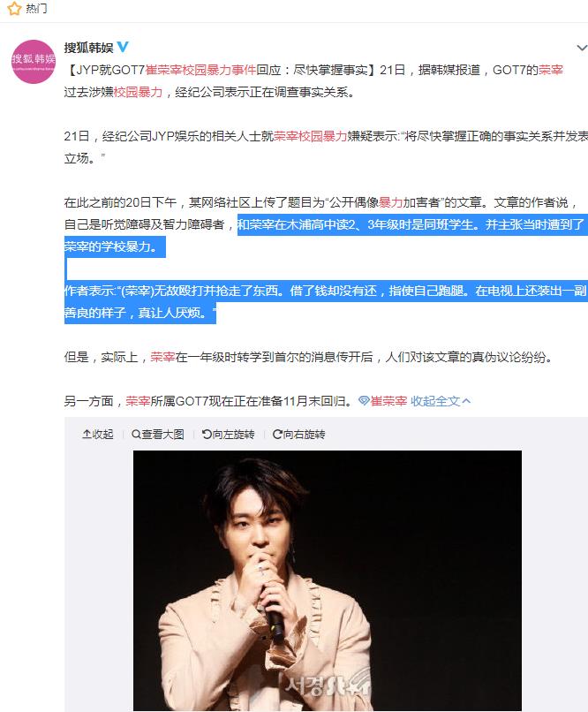Open the 崔荣宰 super-topic link
Screen dimensions: 588x712
(388, 401)
